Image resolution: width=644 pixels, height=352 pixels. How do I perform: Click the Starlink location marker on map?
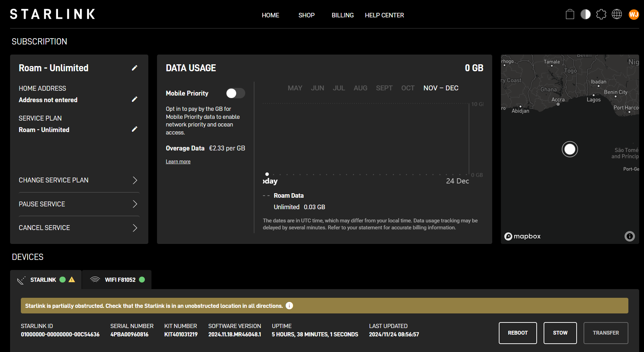click(x=570, y=149)
